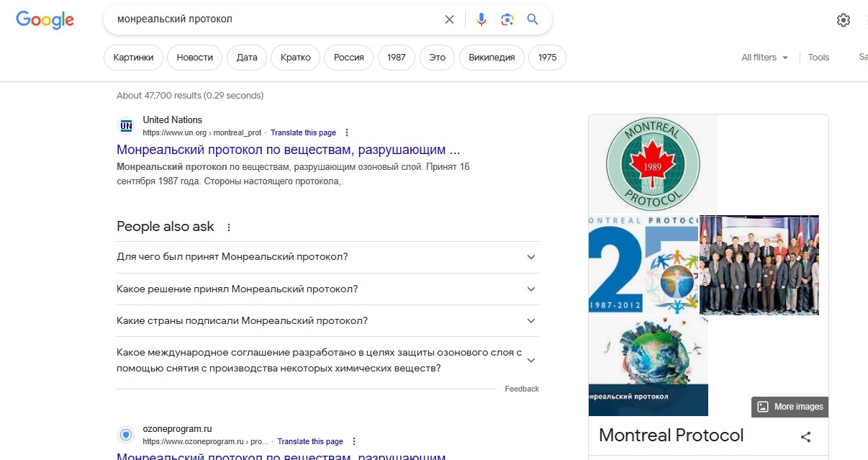The image size is (868, 460).
Task: Open Google Lens image search
Action: coord(507,19)
